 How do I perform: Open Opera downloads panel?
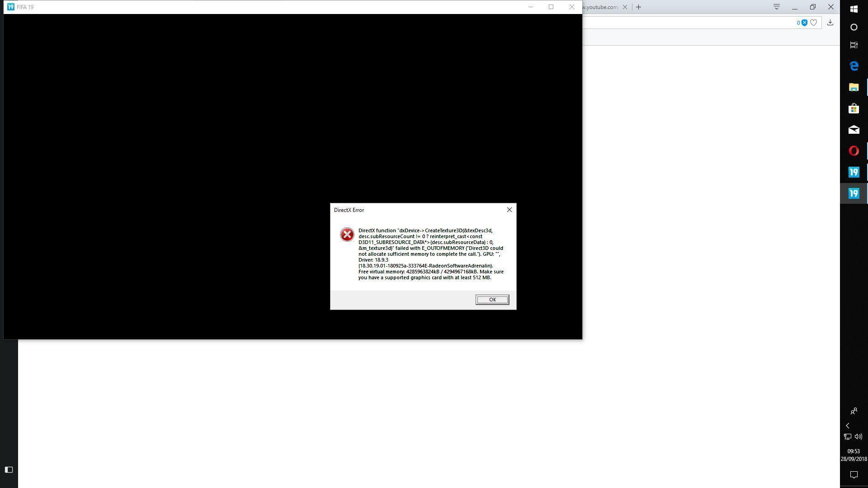pyautogui.click(x=830, y=23)
